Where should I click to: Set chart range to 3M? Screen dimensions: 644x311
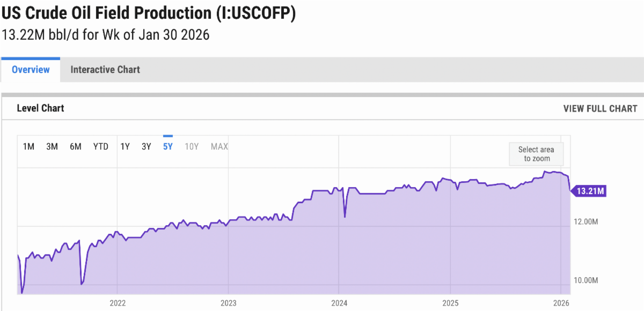(x=52, y=147)
